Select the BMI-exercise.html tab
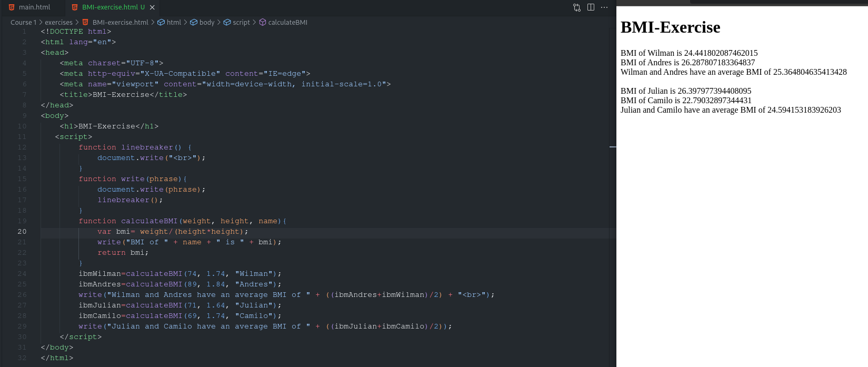 pos(109,7)
